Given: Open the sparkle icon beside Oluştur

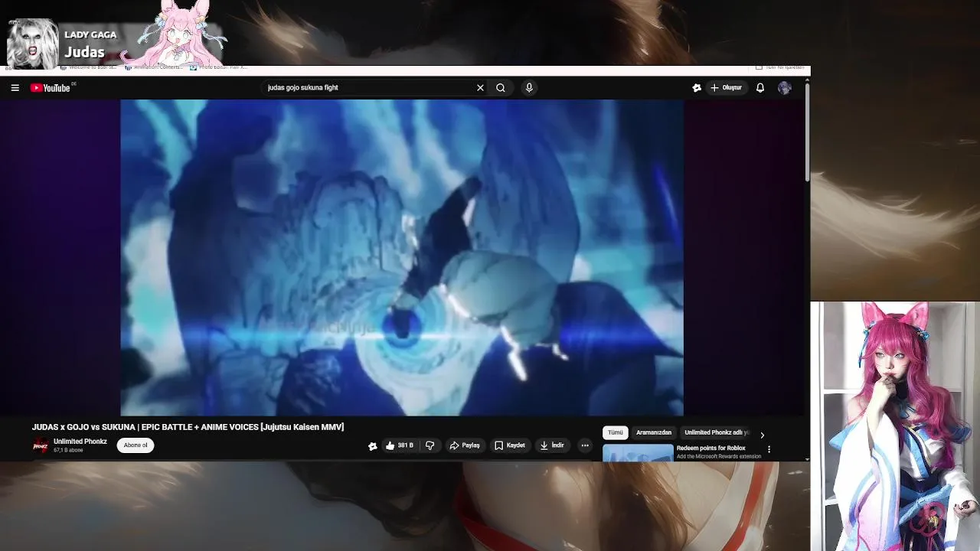Looking at the screenshot, I should tap(697, 88).
